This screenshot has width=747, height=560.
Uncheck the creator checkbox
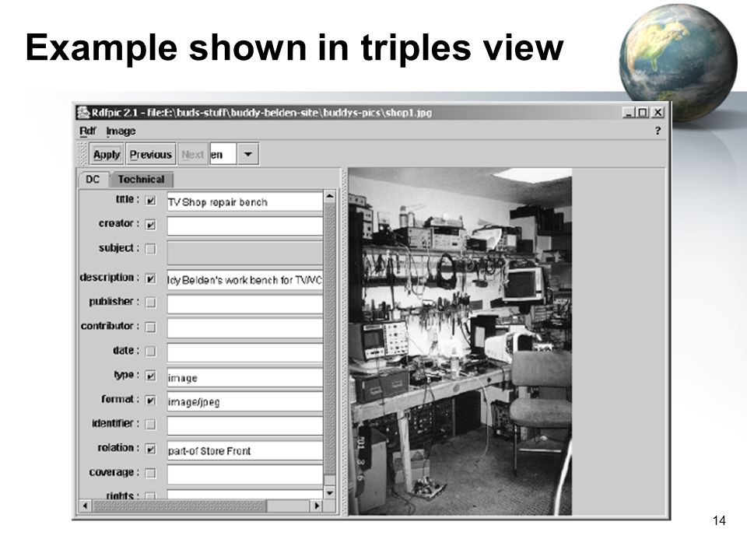click(150, 224)
